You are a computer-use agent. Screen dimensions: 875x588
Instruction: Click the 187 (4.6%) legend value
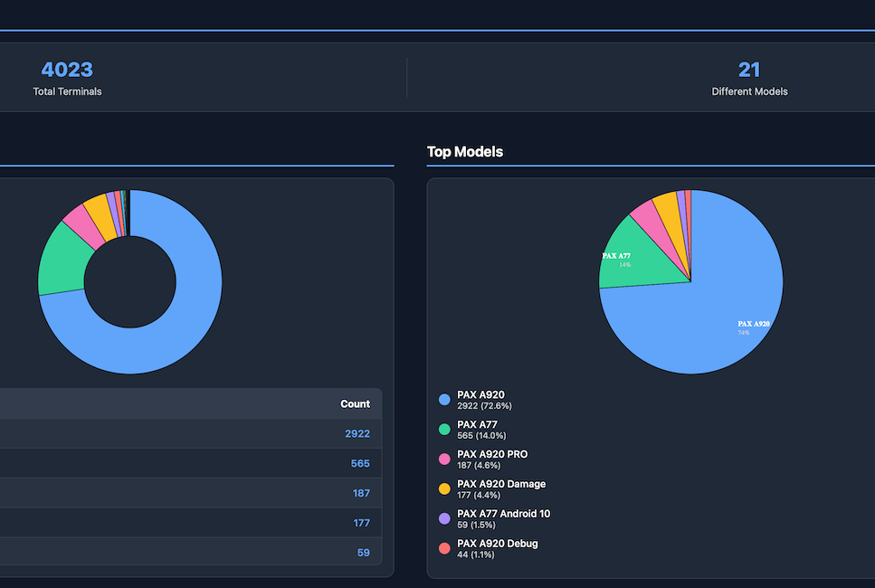(479, 465)
